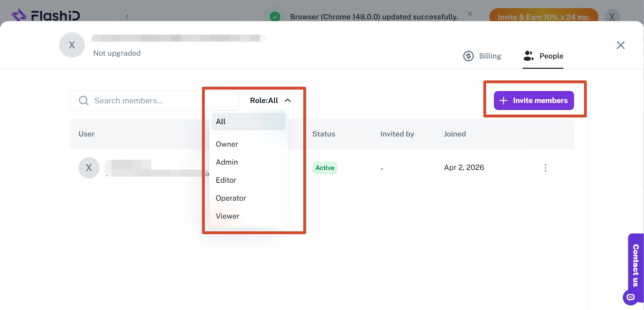Click the Contact us chat bubble icon
This screenshot has height=310, width=644.
631,297
